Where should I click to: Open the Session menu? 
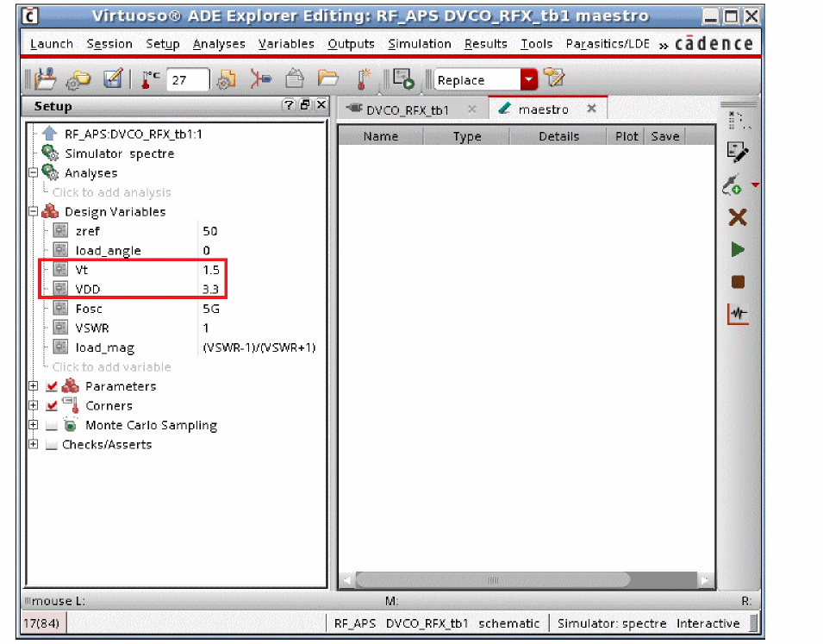(x=109, y=44)
